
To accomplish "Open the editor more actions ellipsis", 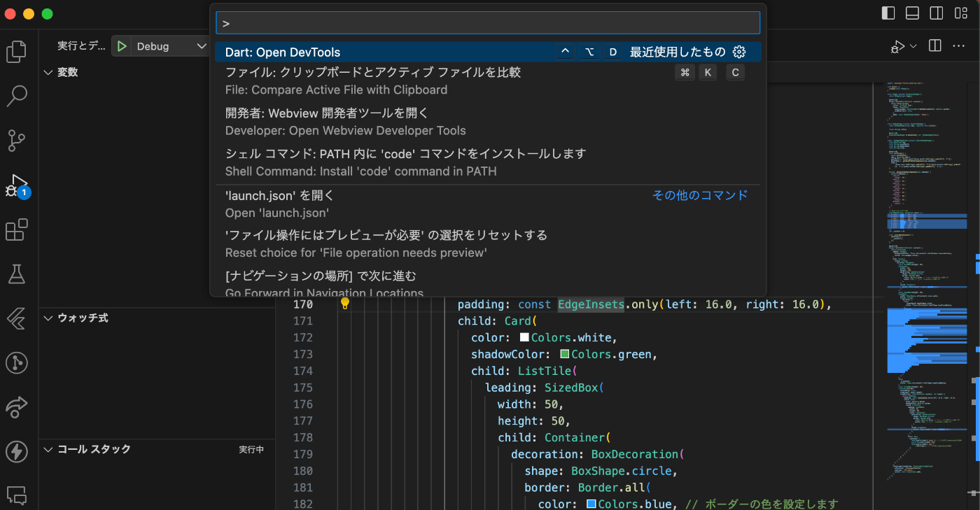I will (x=959, y=46).
